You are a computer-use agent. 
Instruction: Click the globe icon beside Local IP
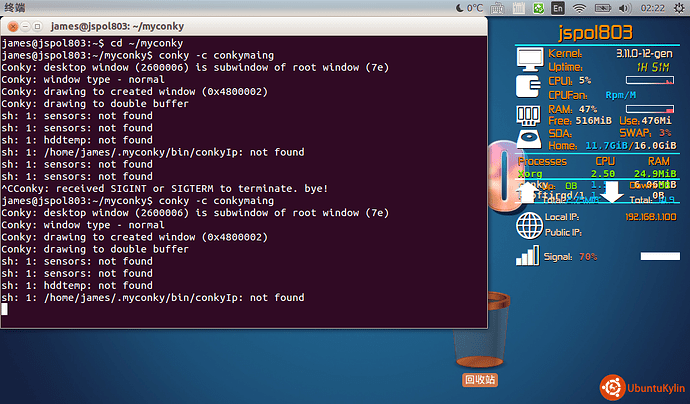coord(528,226)
